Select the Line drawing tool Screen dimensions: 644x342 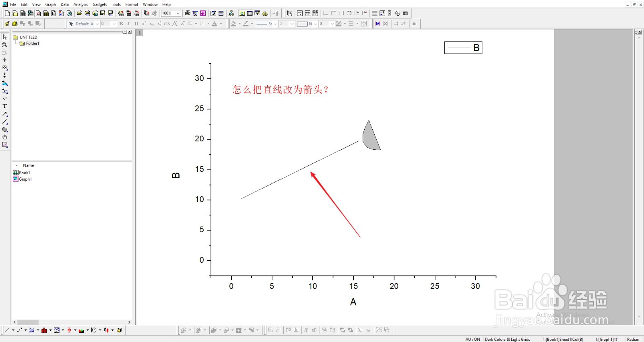(5, 122)
